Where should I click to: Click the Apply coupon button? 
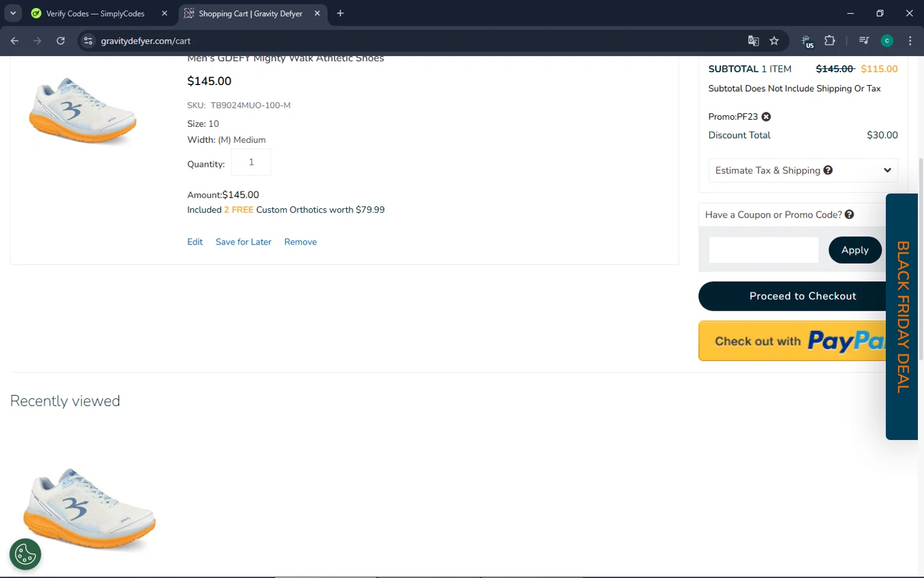click(x=855, y=250)
